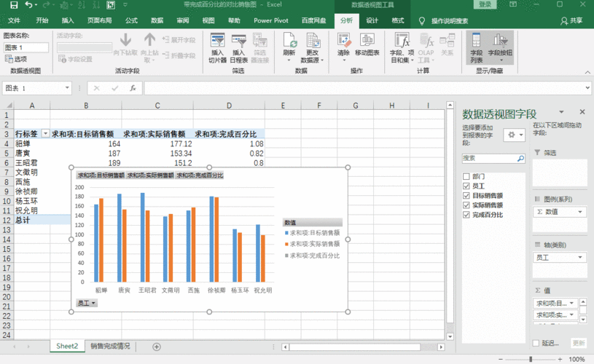Expand the field list gear tools dropdown
This screenshot has height=364, width=594.
tap(515, 135)
